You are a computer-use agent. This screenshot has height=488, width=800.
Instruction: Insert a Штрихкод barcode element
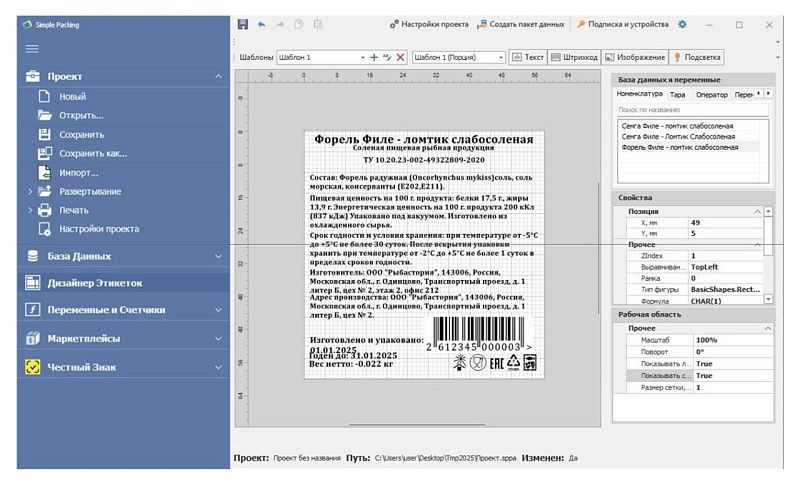(574, 57)
